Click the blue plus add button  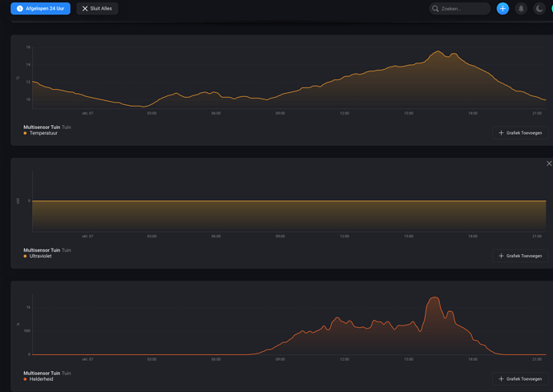[503, 9]
